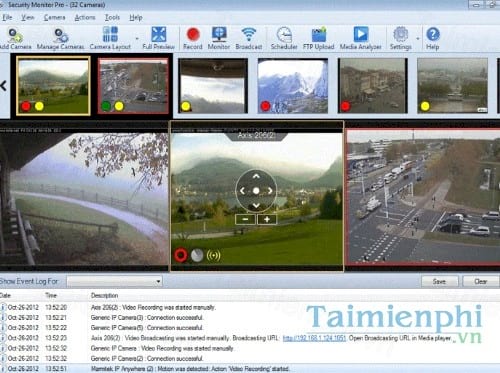Open the Actions menu
500x373 pixels.
85,17
